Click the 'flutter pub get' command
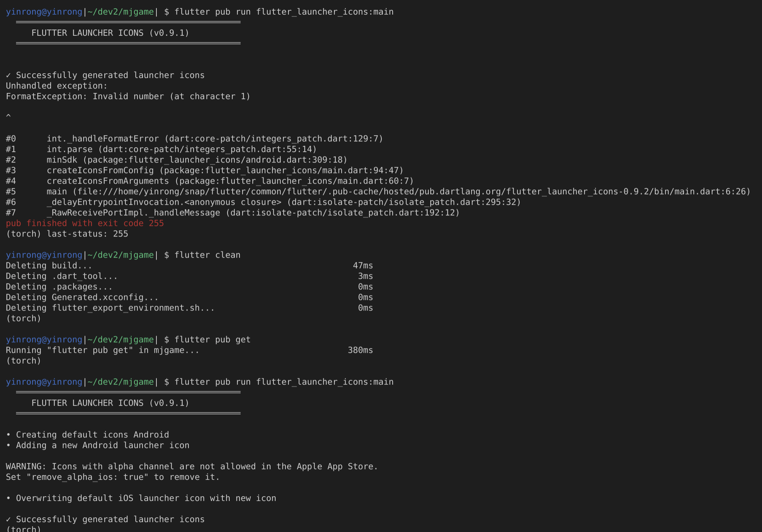Screen dimensions: 762x532 pyautogui.click(x=212, y=339)
